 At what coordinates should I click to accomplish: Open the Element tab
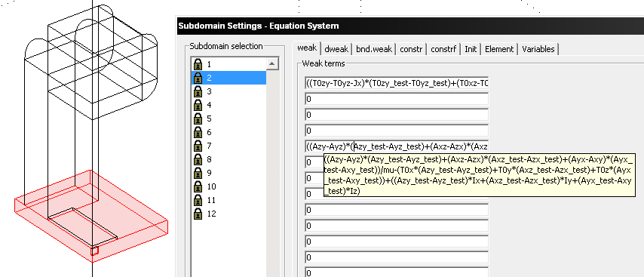[499, 49]
